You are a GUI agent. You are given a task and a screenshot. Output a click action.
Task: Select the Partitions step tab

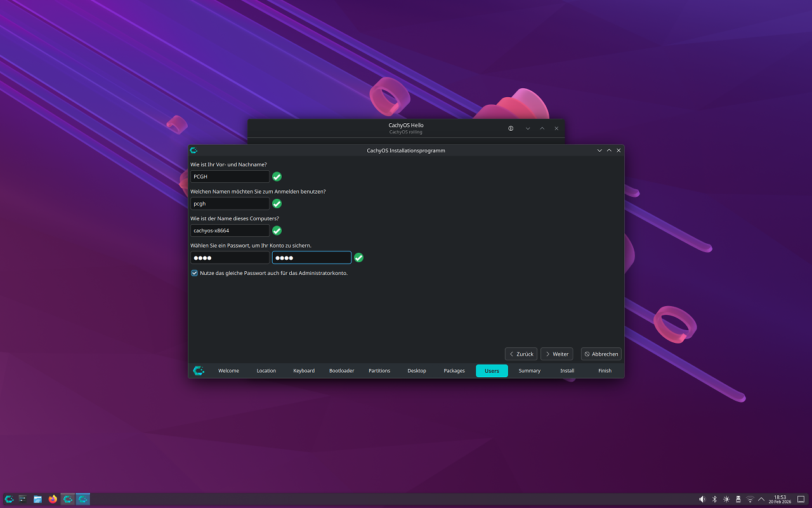pos(379,371)
